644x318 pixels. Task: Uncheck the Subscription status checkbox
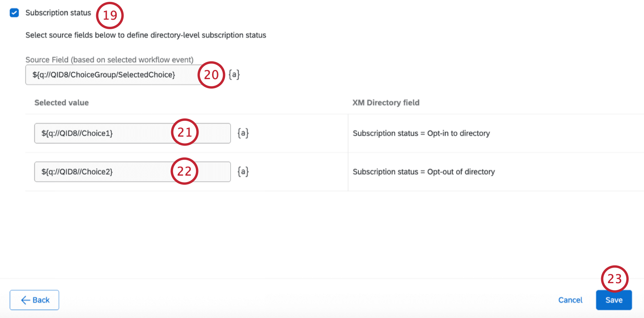point(14,12)
